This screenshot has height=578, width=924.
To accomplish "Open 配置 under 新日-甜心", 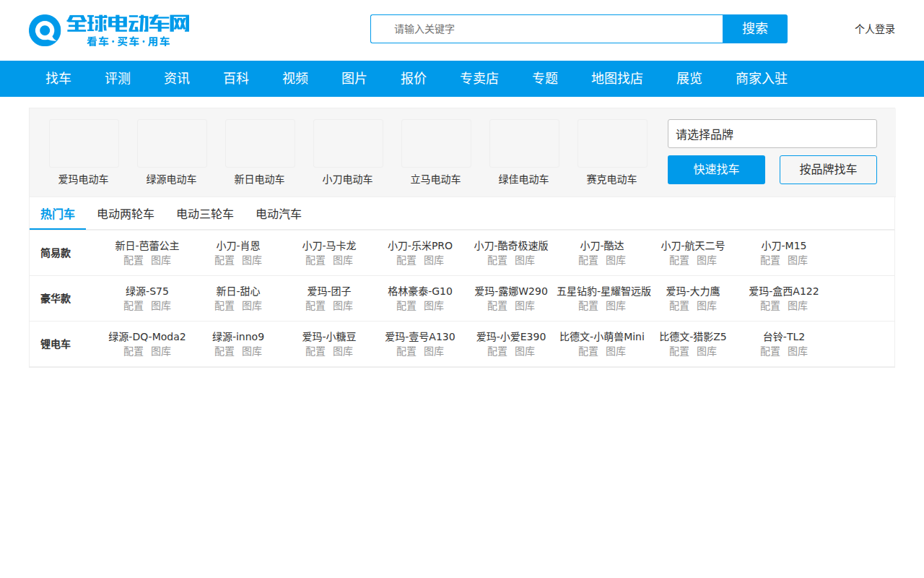I will (x=225, y=306).
